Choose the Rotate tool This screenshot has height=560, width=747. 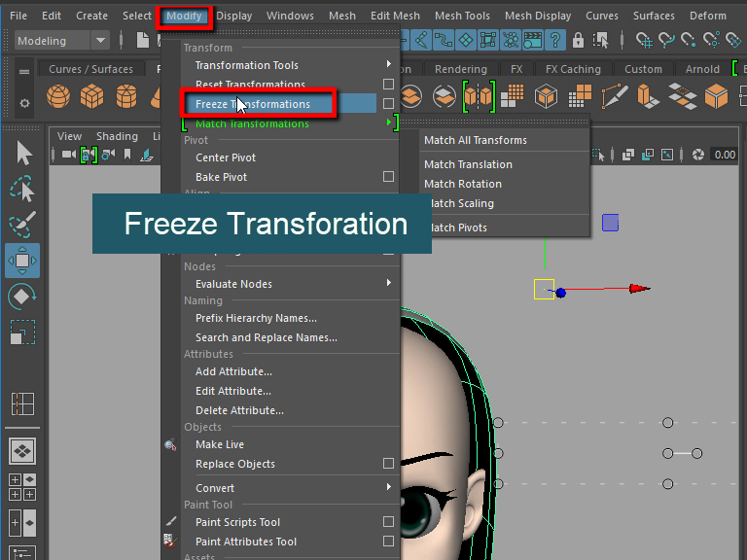coord(23,296)
